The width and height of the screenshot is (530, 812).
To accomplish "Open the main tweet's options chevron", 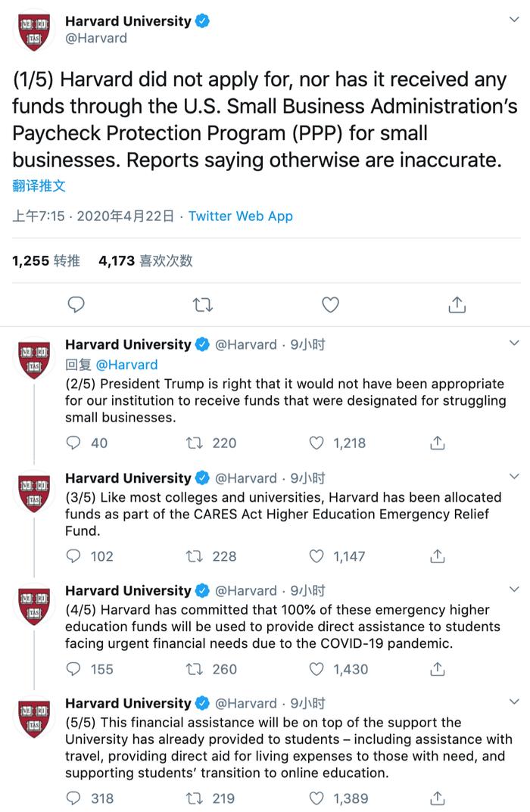I will (x=514, y=20).
